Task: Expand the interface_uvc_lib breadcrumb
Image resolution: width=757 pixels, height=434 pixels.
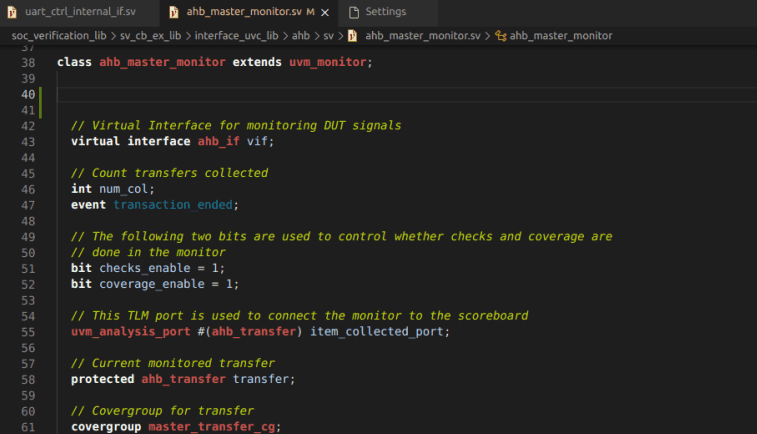Action: (x=236, y=36)
